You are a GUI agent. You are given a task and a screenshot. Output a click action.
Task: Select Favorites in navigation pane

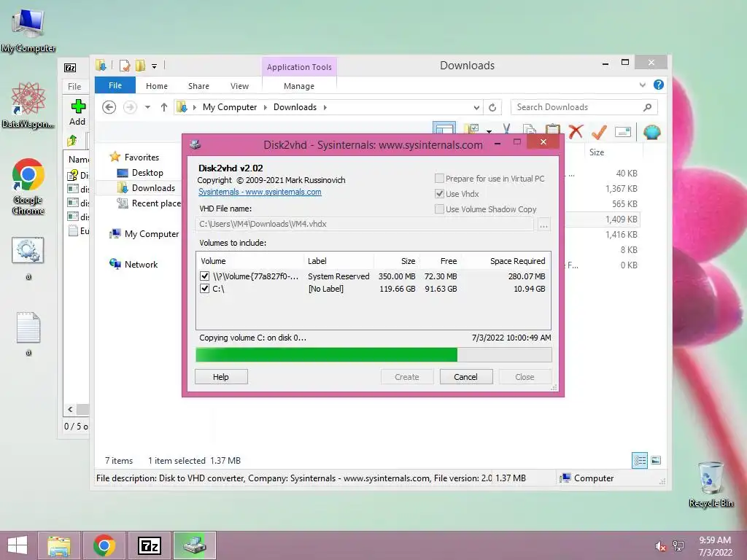click(x=142, y=157)
